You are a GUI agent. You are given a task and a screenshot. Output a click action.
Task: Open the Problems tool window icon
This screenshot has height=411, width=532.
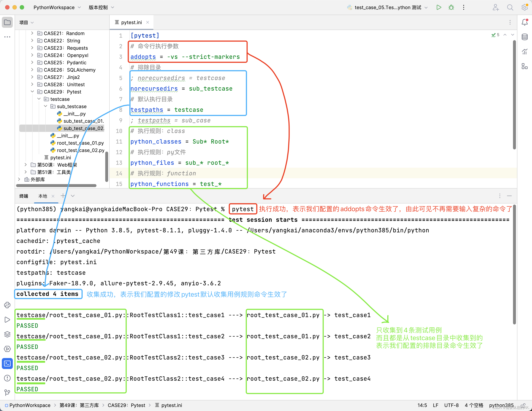pos(7,378)
